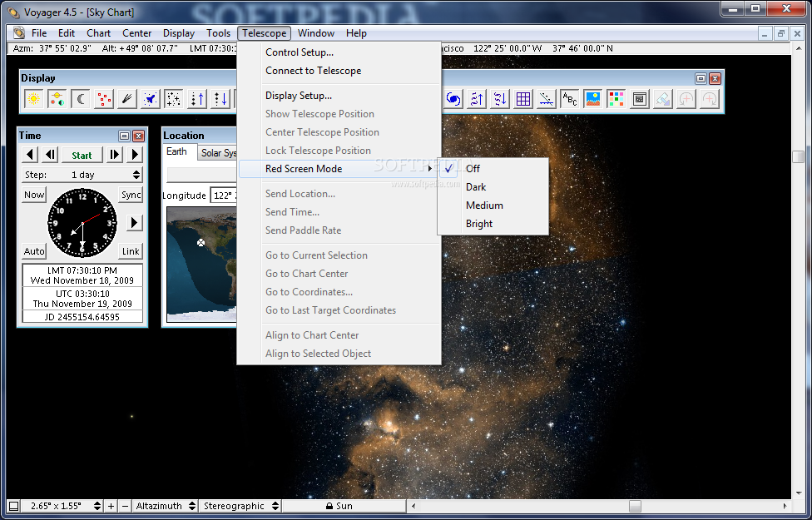Viewport: 812px width, 520px height.
Task: Click the star-field window icon
Action: (640, 98)
